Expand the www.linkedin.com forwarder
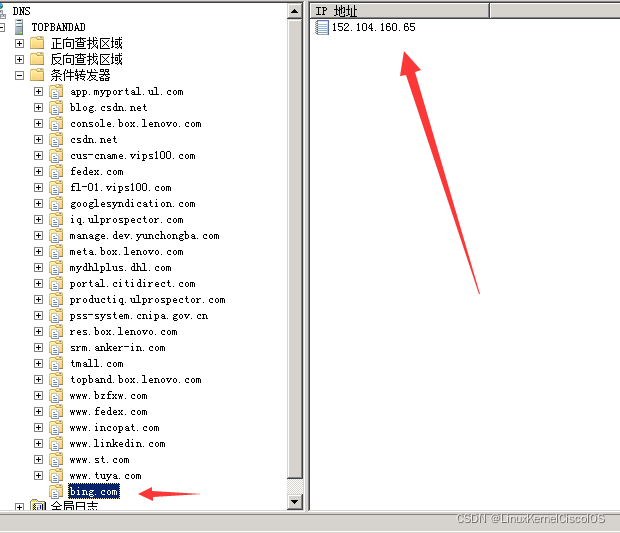 click(x=38, y=444)
